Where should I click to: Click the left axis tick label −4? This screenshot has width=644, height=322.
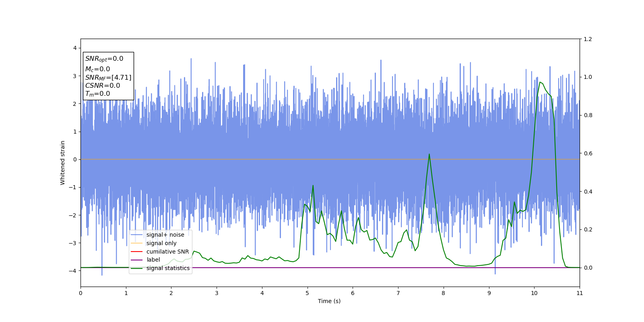point(73,271)
